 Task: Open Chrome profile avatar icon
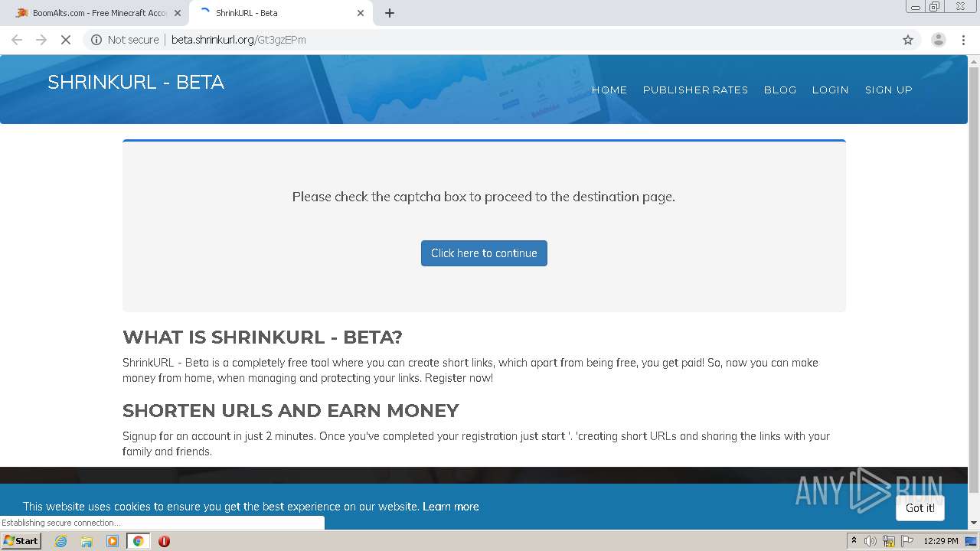coord(938,40)
